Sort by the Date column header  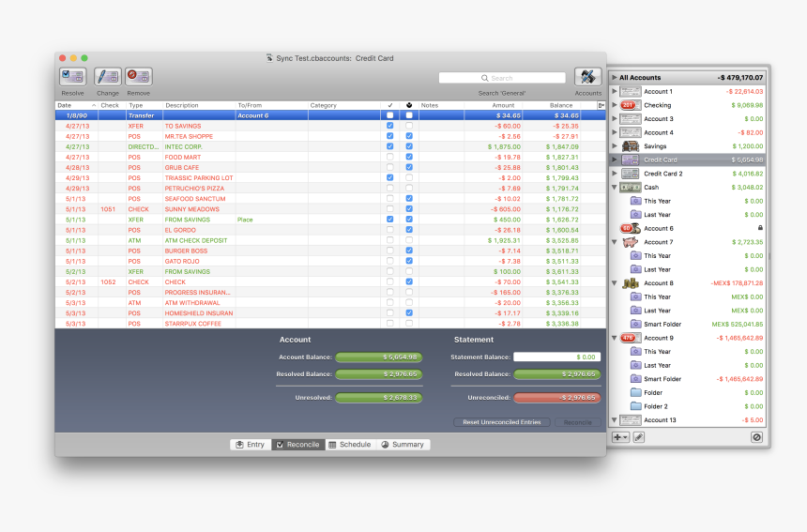[x=77, y=105]
